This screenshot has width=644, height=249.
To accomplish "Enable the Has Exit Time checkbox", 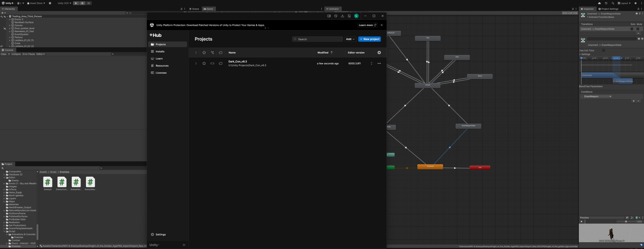I will [x=603, y=51].
